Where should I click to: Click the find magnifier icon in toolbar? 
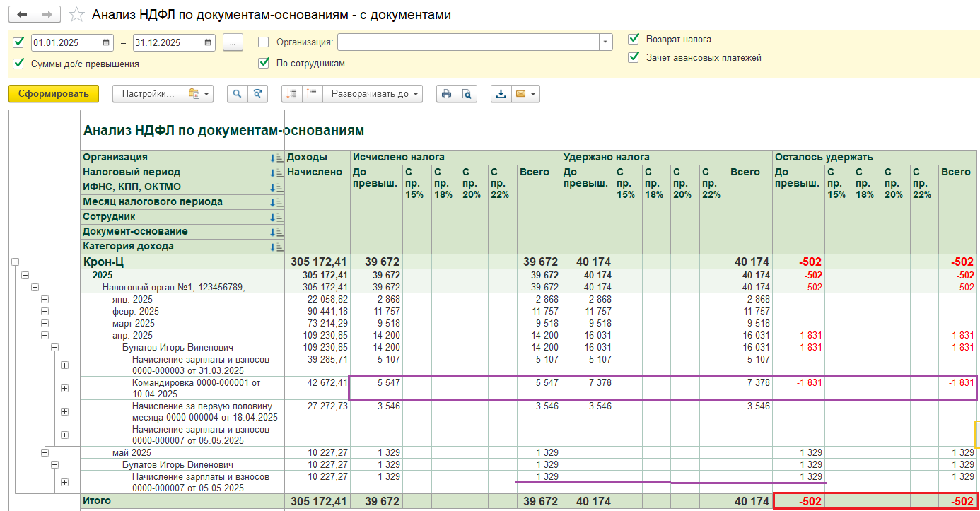tap(238, 93)
